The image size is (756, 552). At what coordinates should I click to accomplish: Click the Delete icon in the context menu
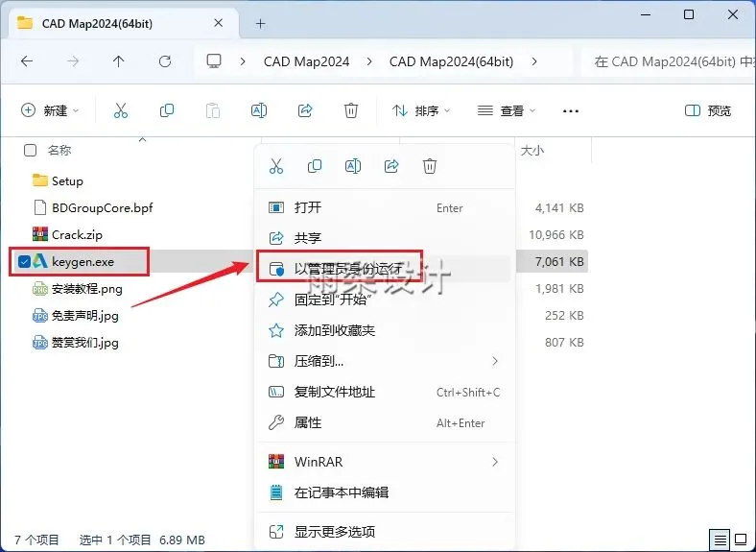point(430,166)
